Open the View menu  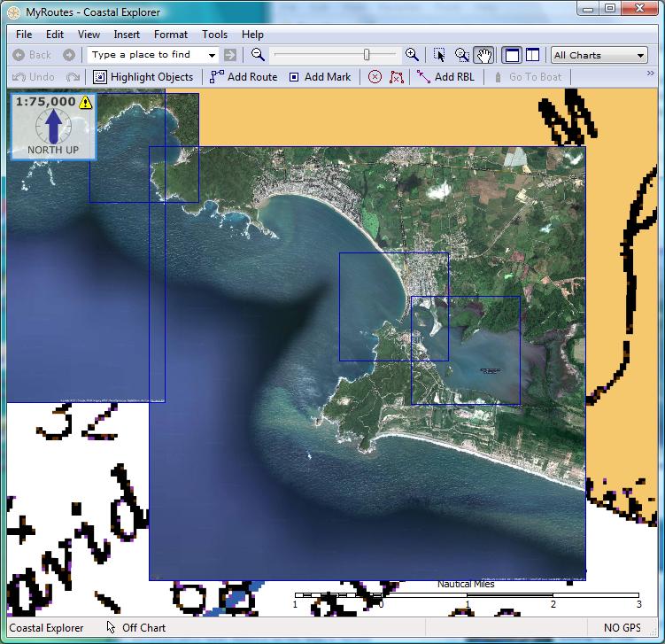coord(89,35)
